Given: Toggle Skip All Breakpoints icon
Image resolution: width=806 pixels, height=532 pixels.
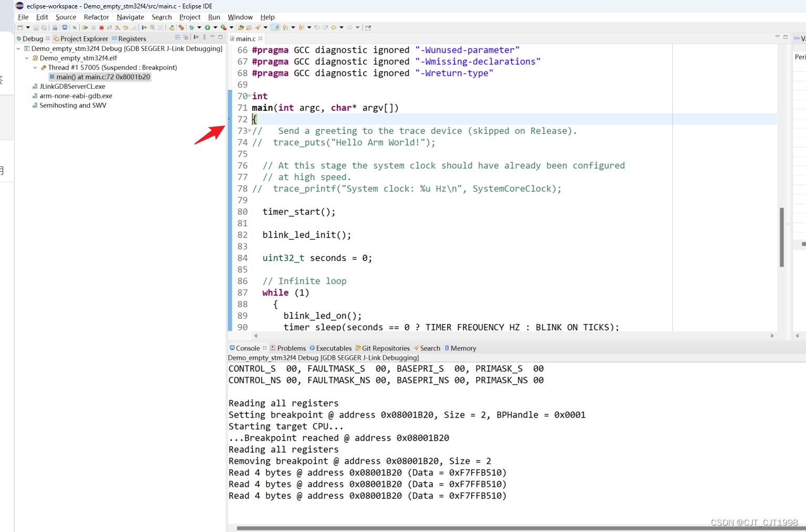Looking at the screenshot, I should click(x=75, y=27).
